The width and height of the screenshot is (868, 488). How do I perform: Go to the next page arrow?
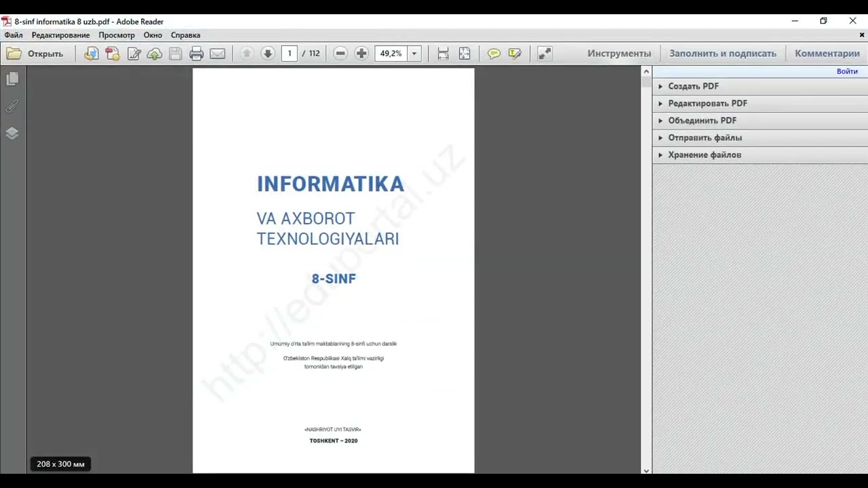click(268, 54)
